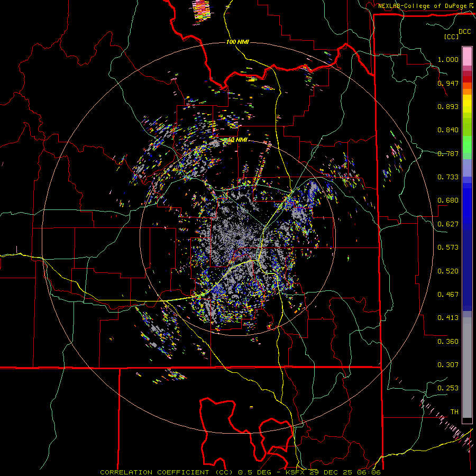This screenshot has width=476, height=476.
Task: Click the 0.253 legend value
Action: coord(448,388)
